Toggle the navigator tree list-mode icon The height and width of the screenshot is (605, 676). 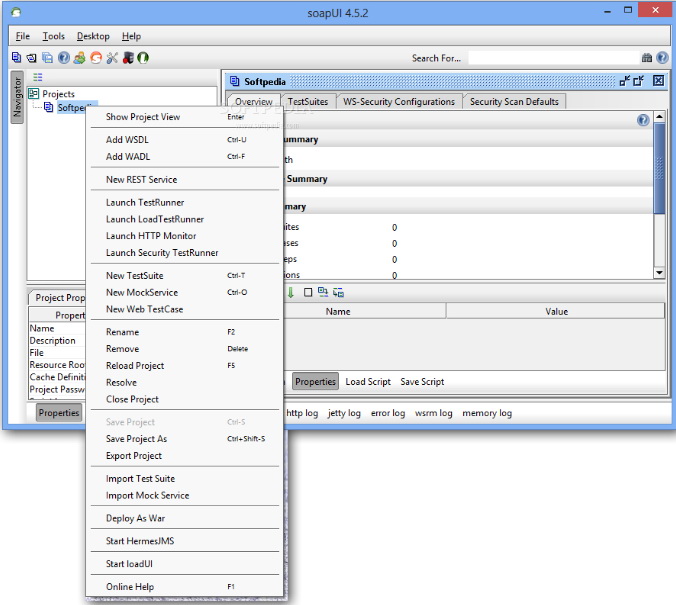(38, 77)
